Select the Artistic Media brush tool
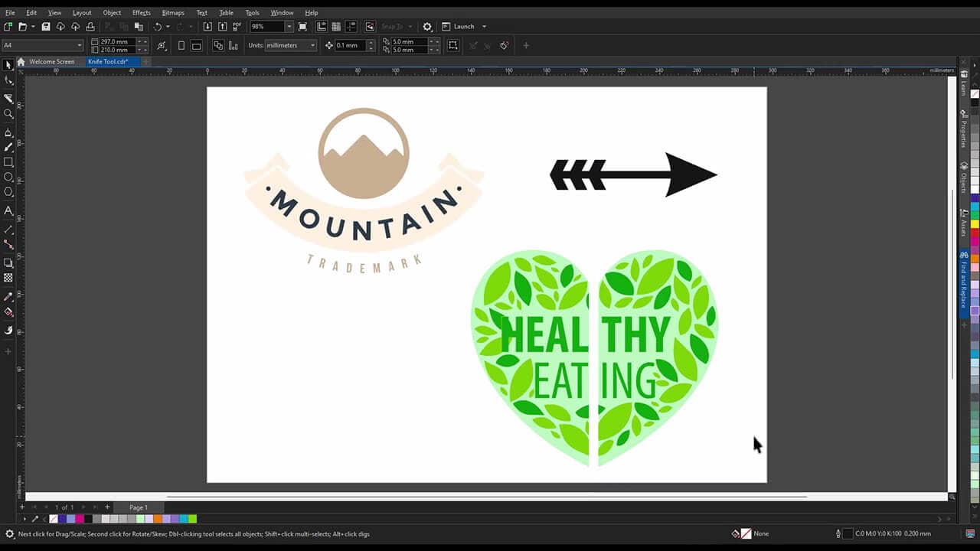This screenshot has width=980, height=551. pyautogui.click(x=8, y=147)
